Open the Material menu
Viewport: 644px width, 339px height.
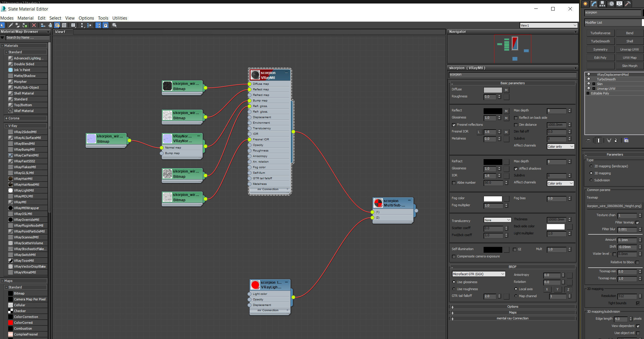pos(25,18)
